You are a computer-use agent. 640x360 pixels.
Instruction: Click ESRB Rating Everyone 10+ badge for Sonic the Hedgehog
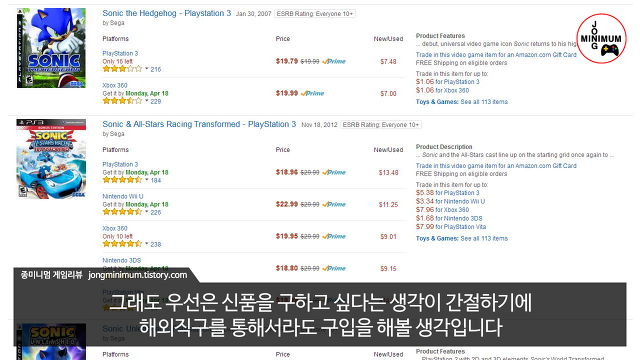315,13
